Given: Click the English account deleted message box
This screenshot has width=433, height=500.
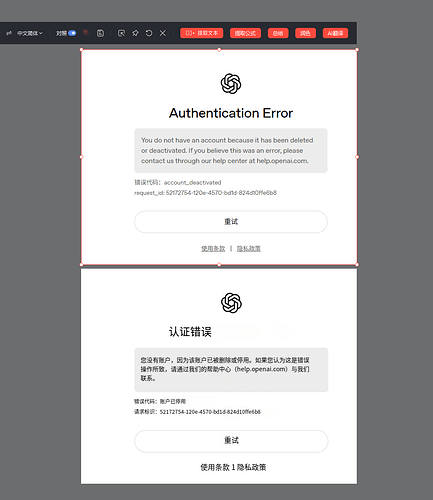Looking at the screenshot, I should (231, 150).
